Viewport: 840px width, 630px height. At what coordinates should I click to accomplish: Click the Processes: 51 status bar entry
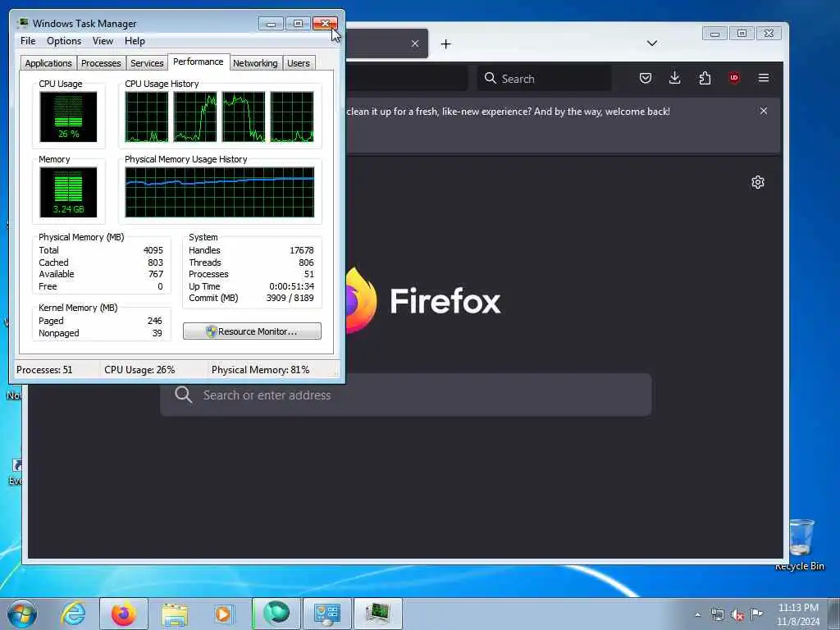click(44, 370)
